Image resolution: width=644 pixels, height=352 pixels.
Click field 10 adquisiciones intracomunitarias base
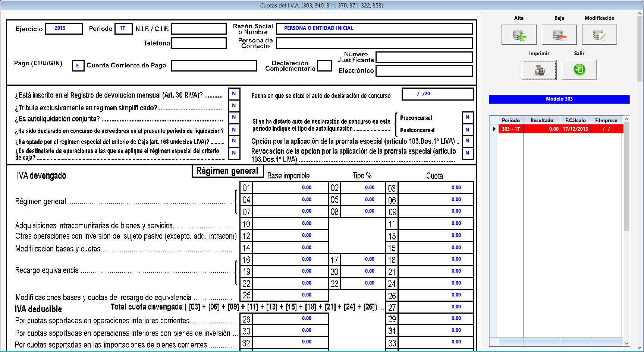[290, 223]
